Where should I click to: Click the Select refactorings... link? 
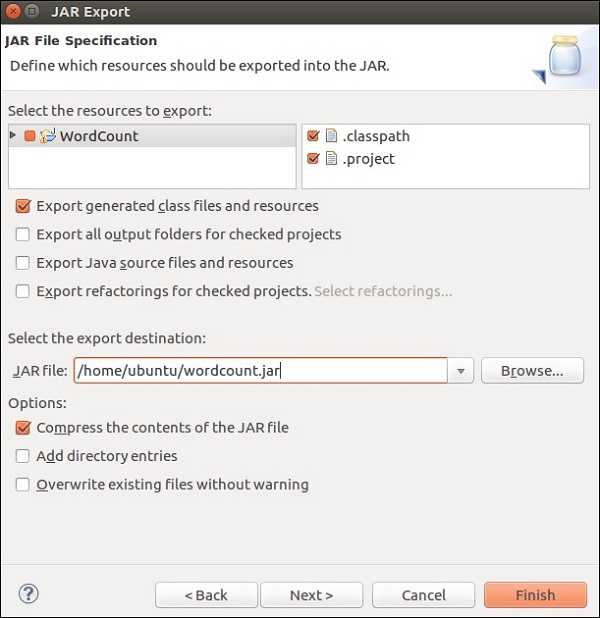pos(383,291)
